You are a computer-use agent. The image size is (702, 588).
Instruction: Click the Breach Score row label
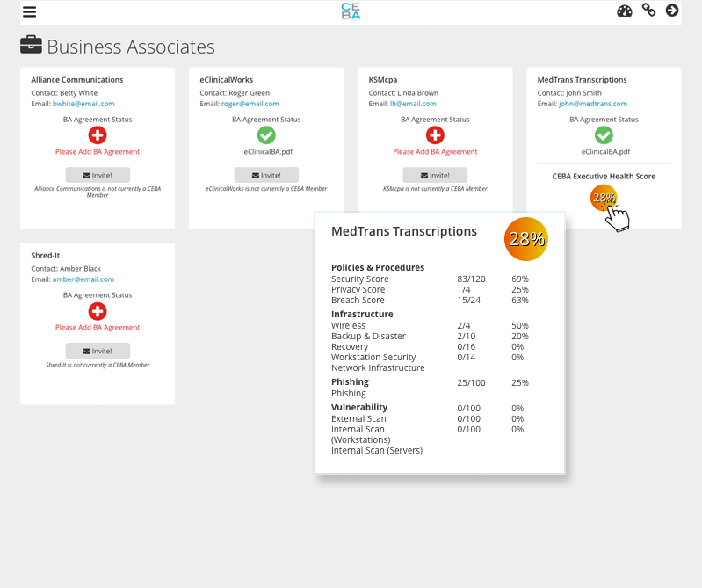[358, 300]
